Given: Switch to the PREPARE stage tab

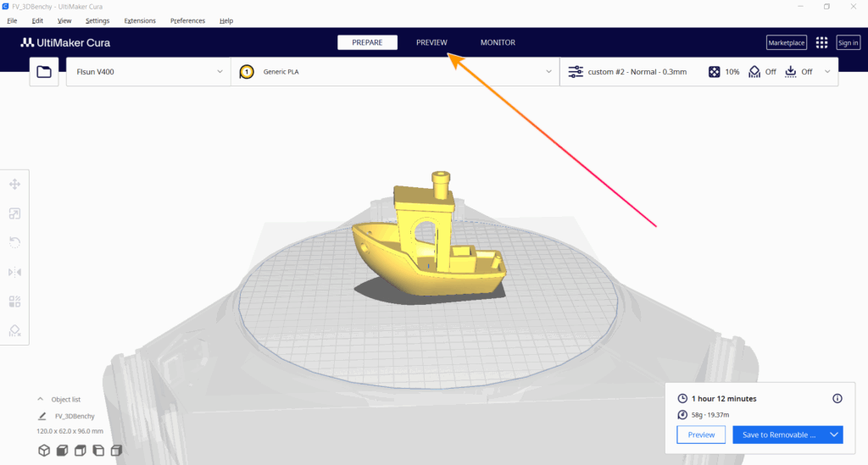Looking at the screenshot, I should click(x=368, y=42).
